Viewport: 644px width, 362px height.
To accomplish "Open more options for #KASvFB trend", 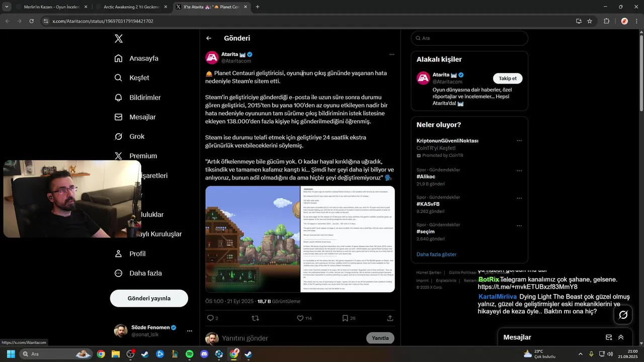I will coord(519,198).
